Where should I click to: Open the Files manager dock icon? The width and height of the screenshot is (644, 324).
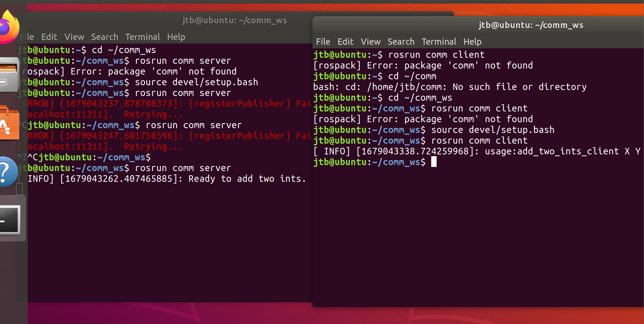(10, 75)
